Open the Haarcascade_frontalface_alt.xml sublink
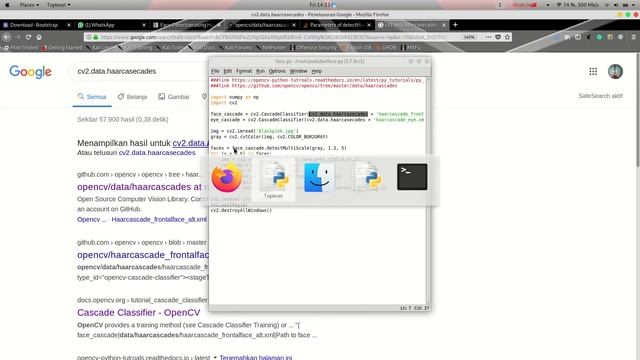This screenshot has width=640, height=360. click(159, 219)
